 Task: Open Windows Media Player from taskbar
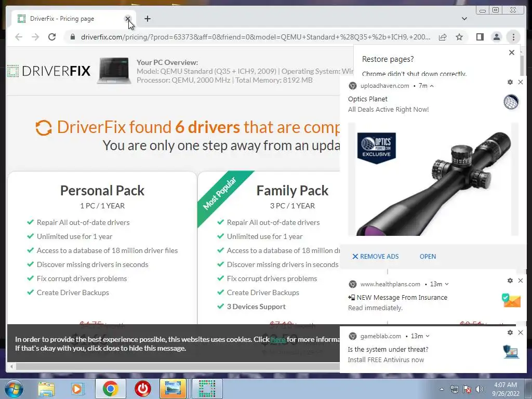tap(77, 389)
